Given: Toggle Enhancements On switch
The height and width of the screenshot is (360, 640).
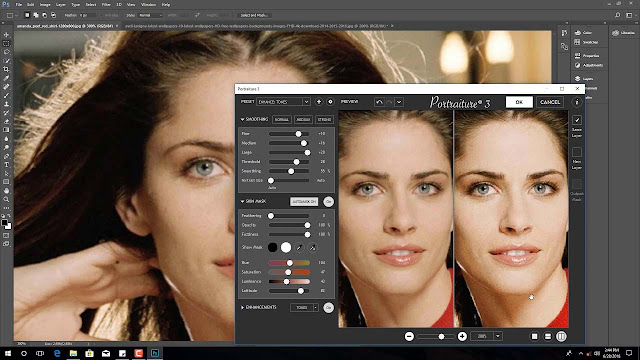Looking at the screenshot, I should pyautogui.click(x=328, y=307).
